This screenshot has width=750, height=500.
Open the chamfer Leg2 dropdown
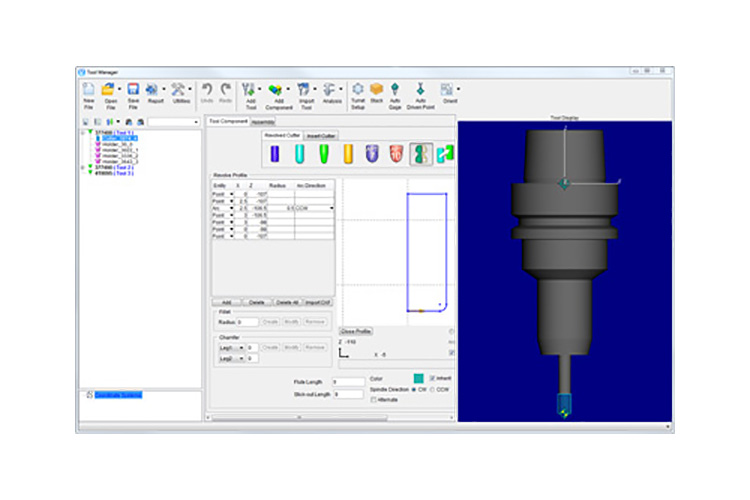click(x=242, y=358)
